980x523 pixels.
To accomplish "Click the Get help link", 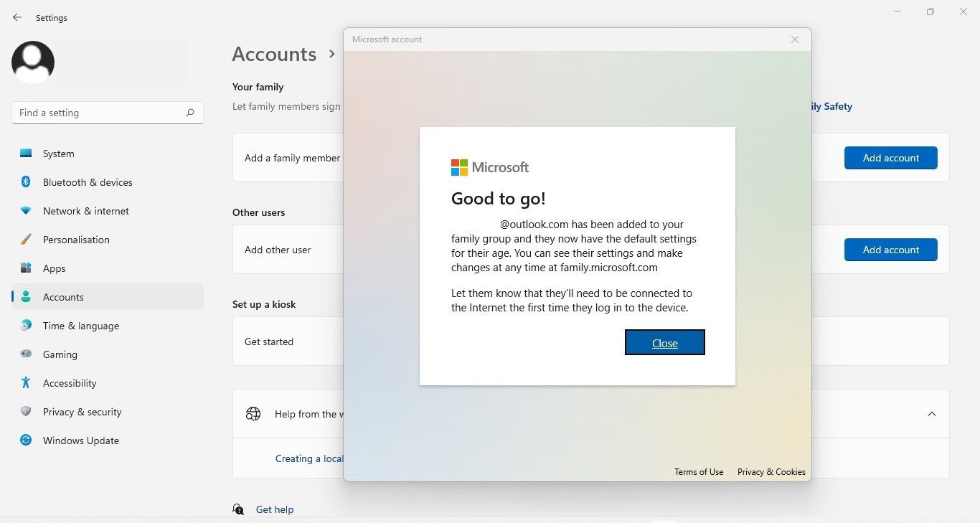I will (275, 509).
